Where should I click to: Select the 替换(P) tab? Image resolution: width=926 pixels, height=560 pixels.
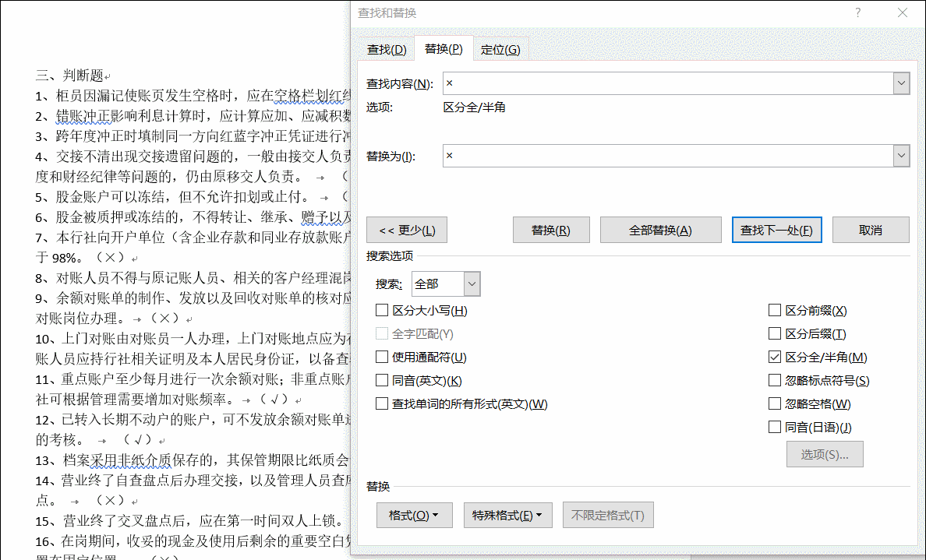click(444, 49)
